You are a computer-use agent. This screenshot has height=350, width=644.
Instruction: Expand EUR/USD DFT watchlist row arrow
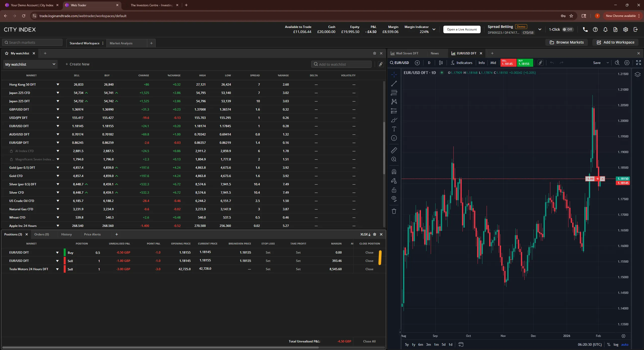[x=58, y=126]
